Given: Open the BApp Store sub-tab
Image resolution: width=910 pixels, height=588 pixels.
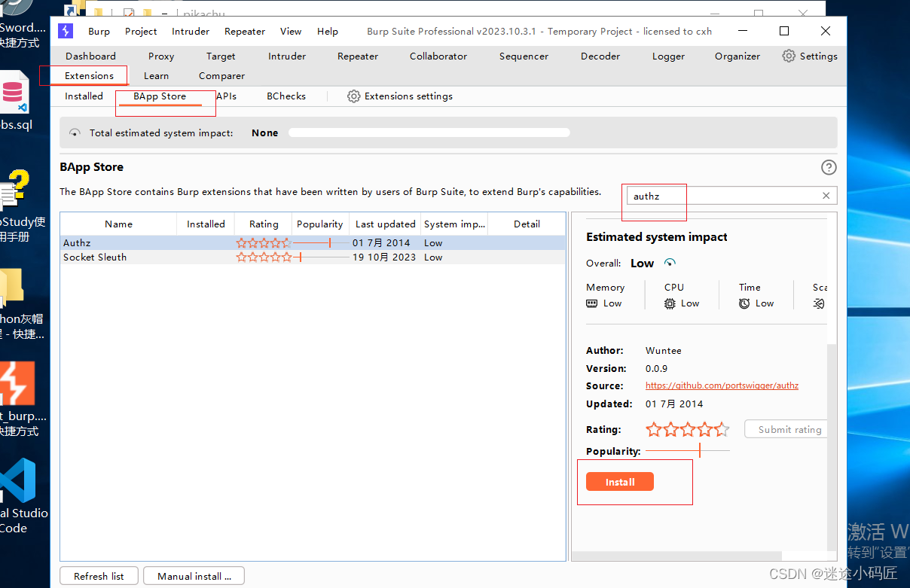Looking at the screenshot, I should [x=160, y=96].
